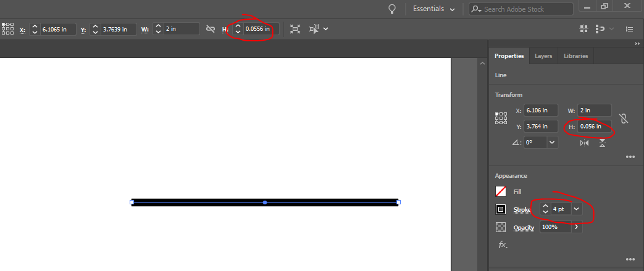Click the H value stepper arrows in control bar
Image resolution: width=644 pixels, height=271 pixels.
(x=238, y=29)
